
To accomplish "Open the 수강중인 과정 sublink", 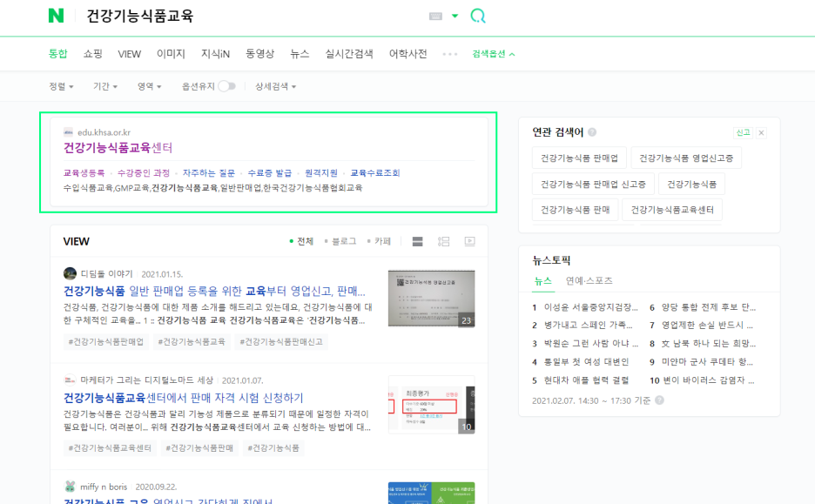I will click(x=144, y=173).
